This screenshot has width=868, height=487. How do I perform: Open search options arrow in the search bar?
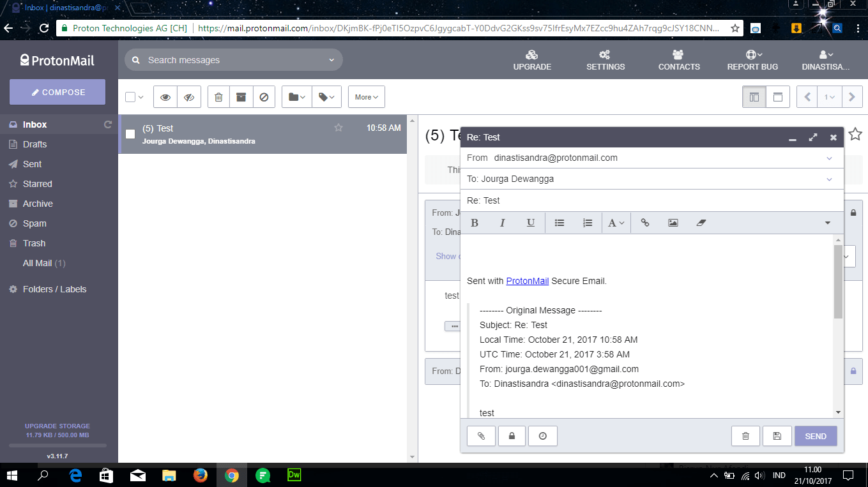[x=331, y=60]
